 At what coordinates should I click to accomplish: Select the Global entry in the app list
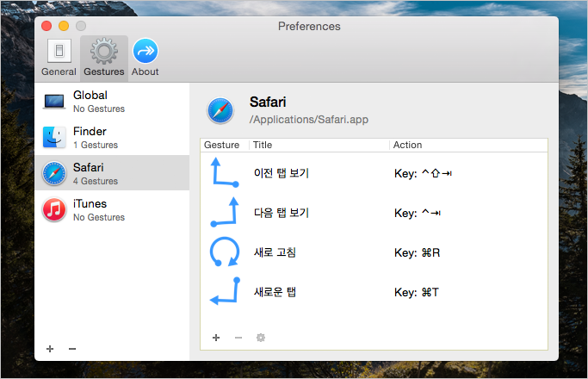112,102
